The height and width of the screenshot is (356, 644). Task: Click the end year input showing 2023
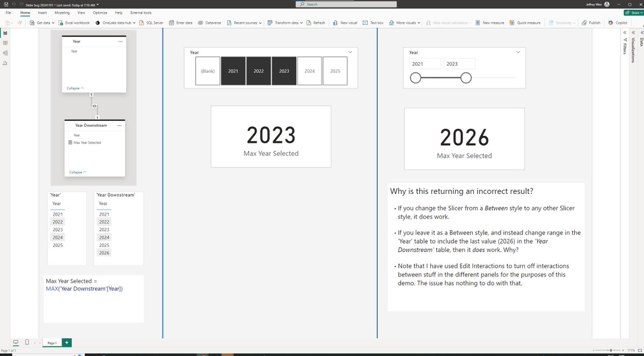(459, 64)
